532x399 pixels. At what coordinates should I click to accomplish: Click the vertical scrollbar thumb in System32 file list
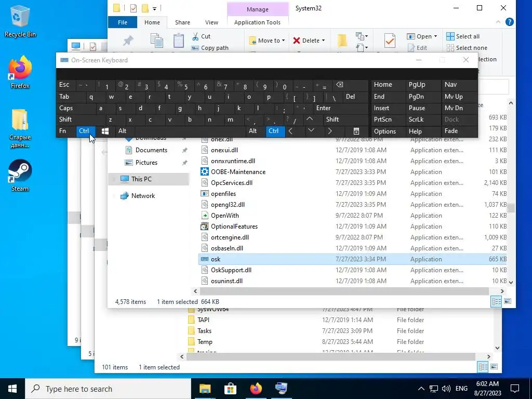pos(511,208)
